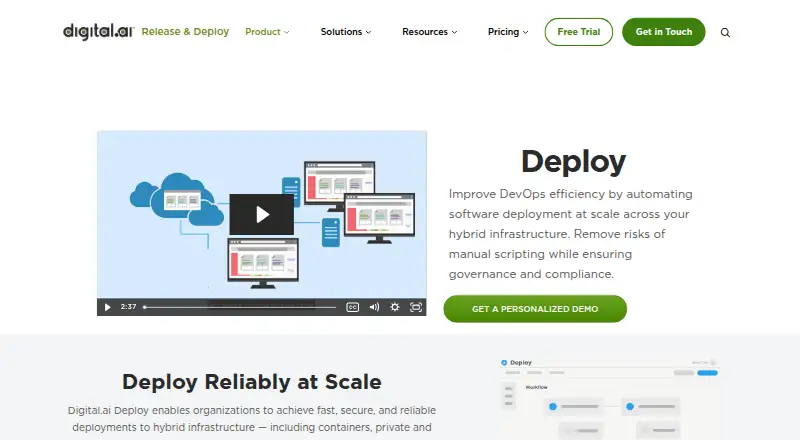Expand the Pricing dropdown menu

click(508, 32)
